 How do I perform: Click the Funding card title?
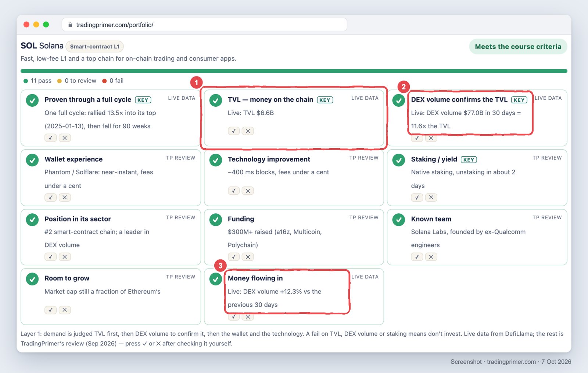pos(241,219)
